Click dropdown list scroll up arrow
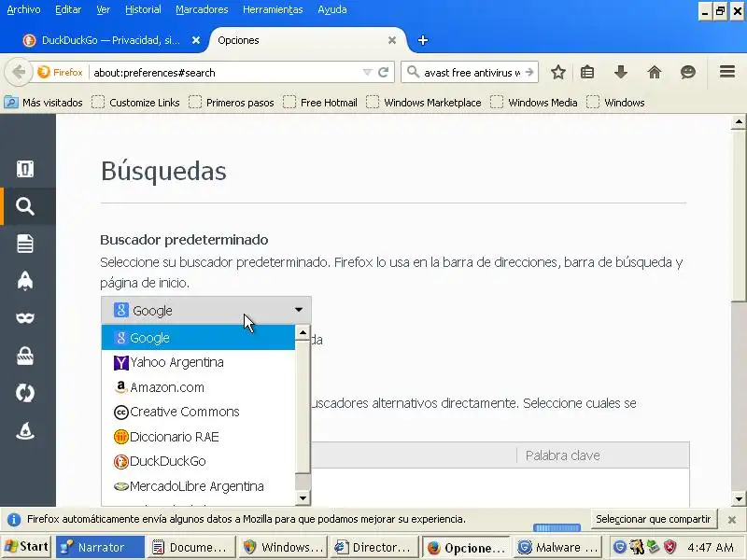747x560 pixels. (x=303, y=332)
